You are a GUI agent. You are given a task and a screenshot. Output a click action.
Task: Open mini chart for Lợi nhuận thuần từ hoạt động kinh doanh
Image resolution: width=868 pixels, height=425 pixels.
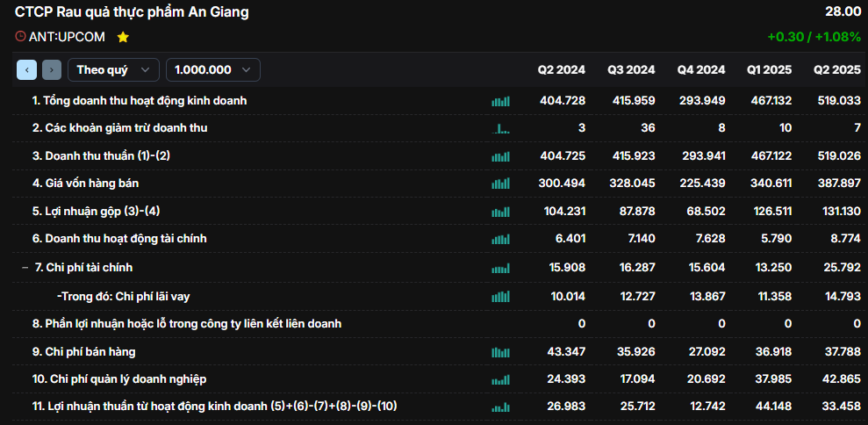pyautogui.click(x=500, y=407)
